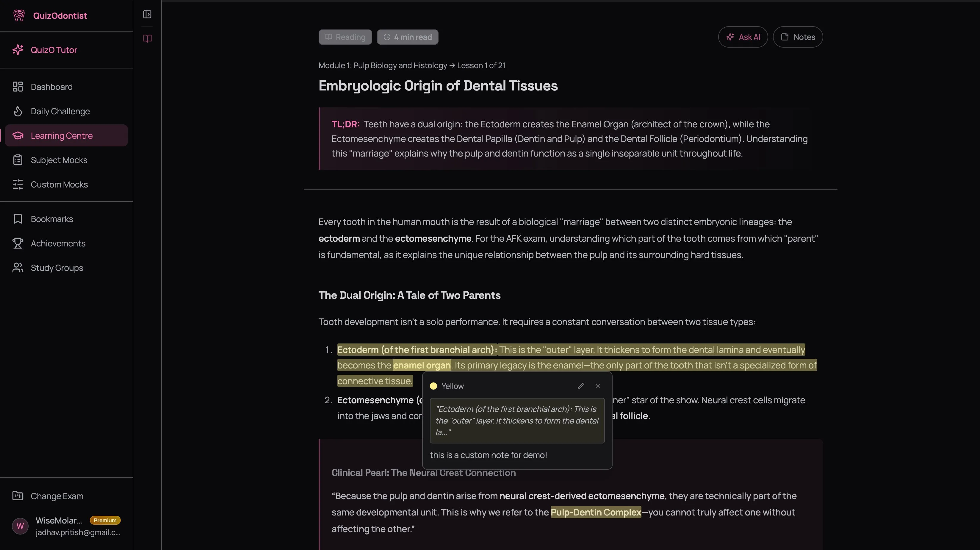980x550 pixels.
Task: Edit the yellow highlight note with the pencil icon
Action: coord(581,386)
